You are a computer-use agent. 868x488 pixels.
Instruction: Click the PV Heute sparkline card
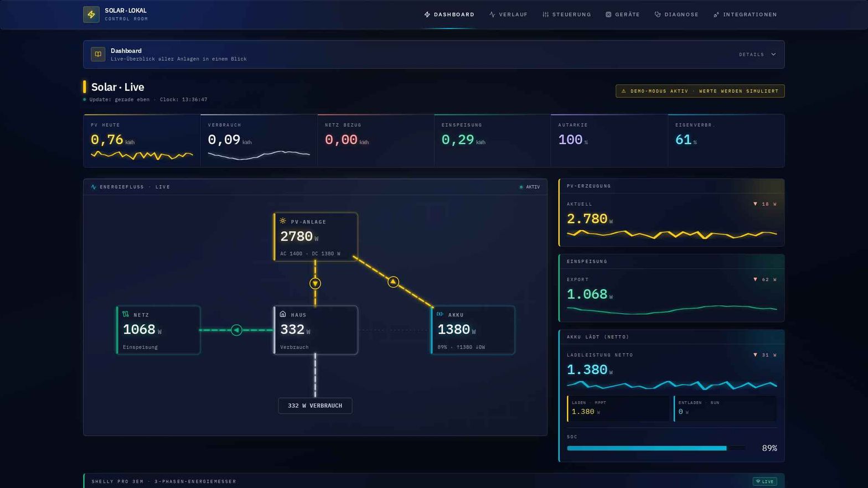pyautogui.click(x=142, y=141)
